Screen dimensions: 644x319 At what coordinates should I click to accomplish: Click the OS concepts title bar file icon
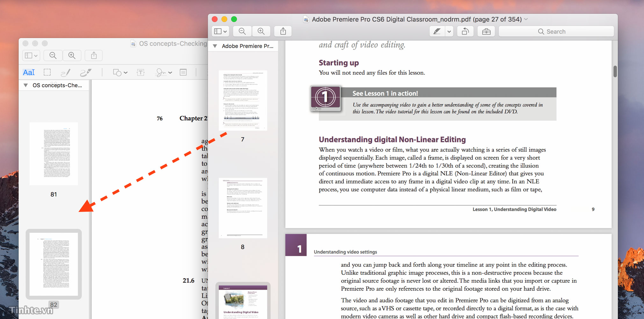point(133,44)
